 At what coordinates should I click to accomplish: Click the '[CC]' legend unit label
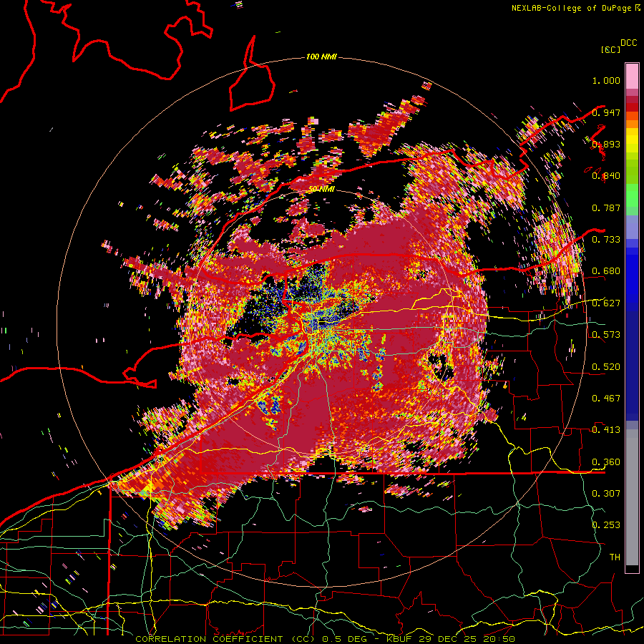point(610,49)
